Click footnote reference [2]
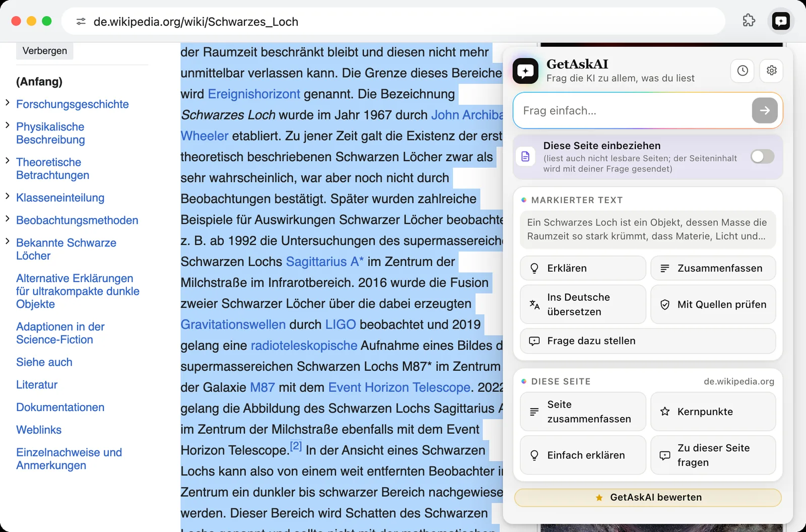Viewport: 806px width, 532px height. 296,446
